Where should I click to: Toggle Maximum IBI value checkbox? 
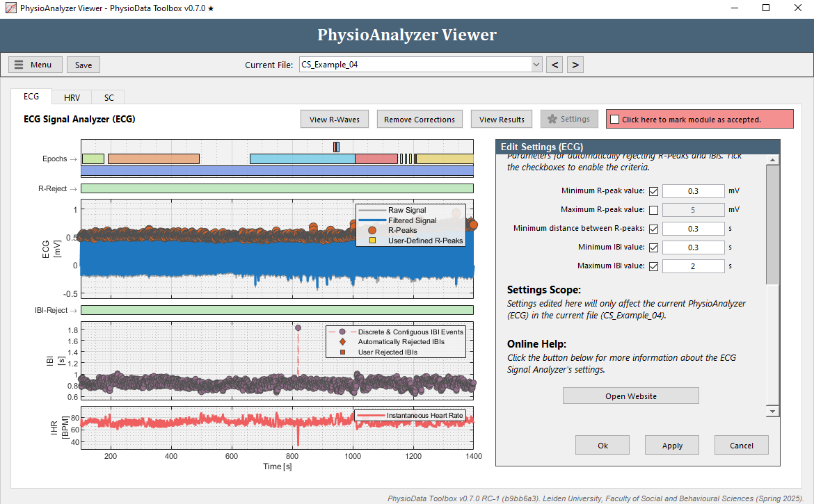[653, 266]
